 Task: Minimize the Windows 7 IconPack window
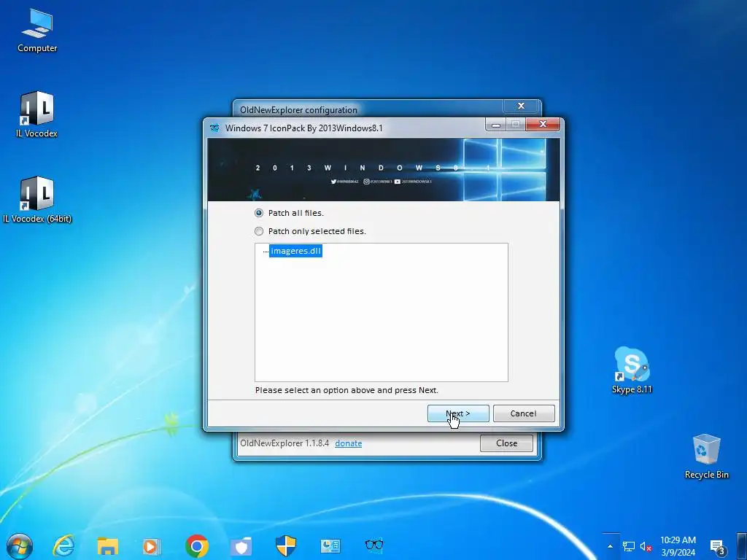(x=496, y=125)
